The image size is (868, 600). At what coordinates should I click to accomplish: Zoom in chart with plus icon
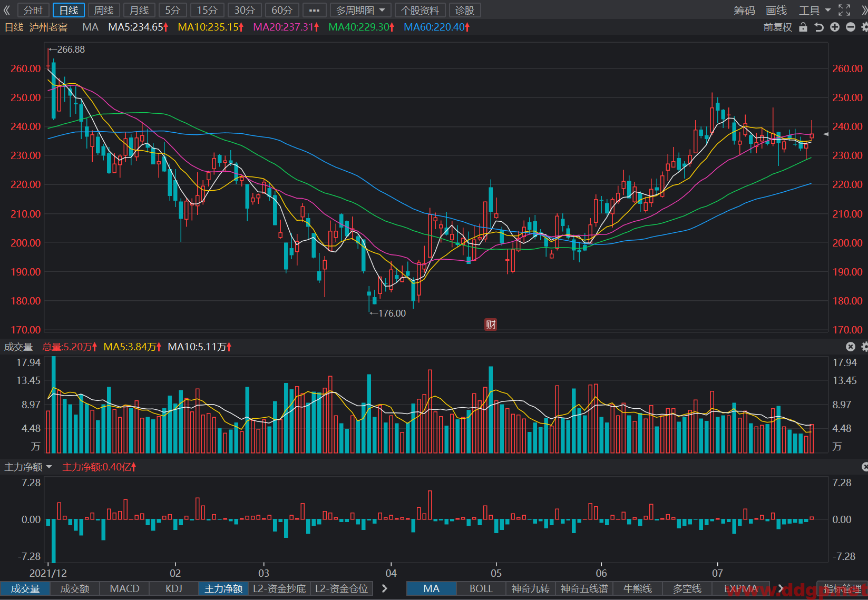(x=835, y=27)
